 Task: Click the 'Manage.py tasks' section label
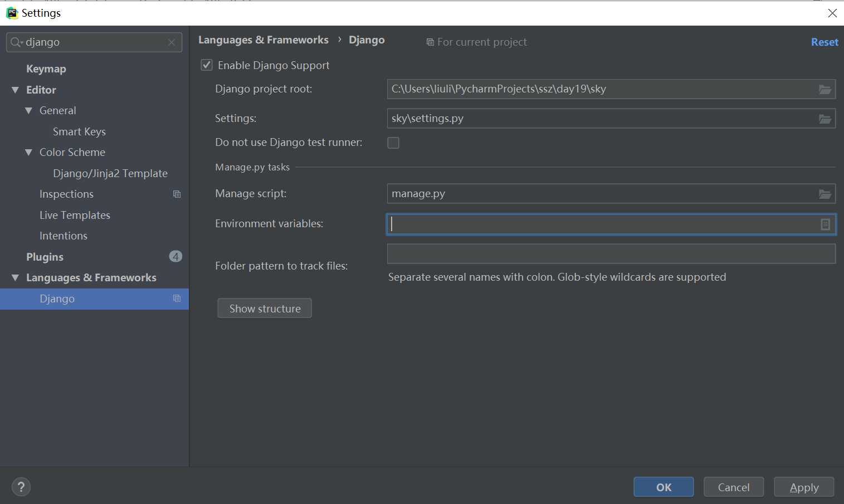point(252,167)
